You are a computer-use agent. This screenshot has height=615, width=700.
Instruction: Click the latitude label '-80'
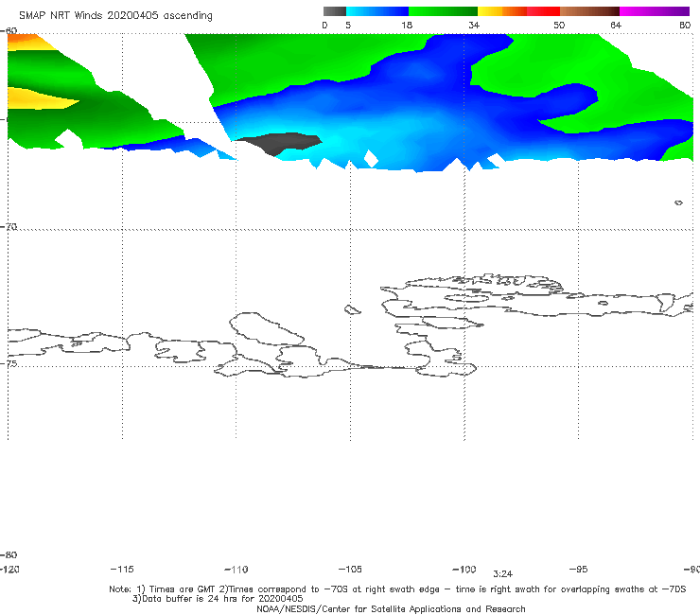pyautogui.click(x=9, y=554)
